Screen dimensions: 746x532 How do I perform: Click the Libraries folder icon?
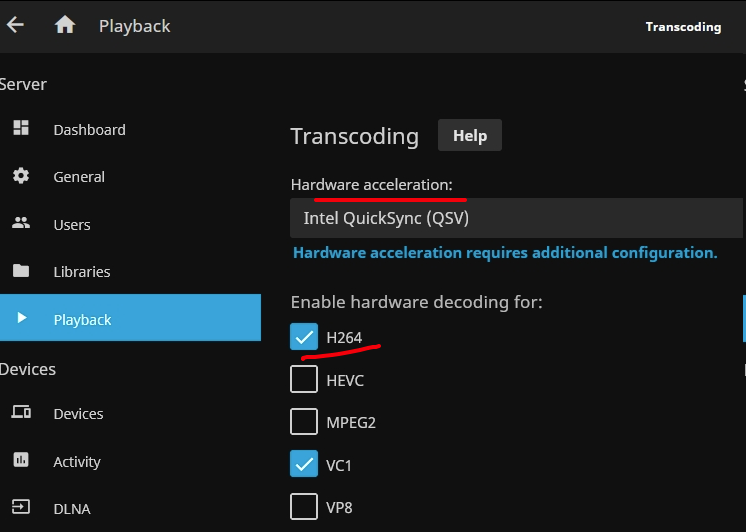coord(21,271)
